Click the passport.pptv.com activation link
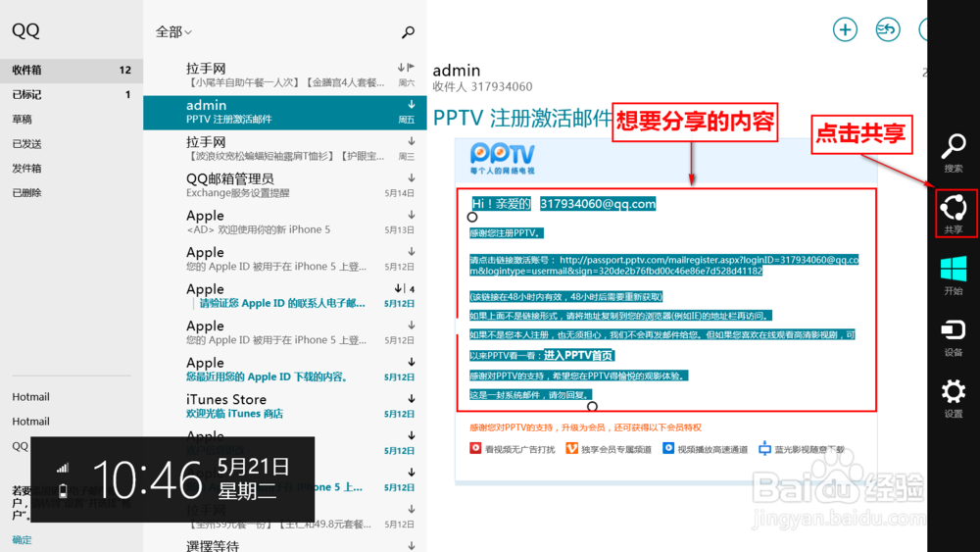The height and width of the screenshot is (552, 980). pyautogui.click(x=663, y=265)
